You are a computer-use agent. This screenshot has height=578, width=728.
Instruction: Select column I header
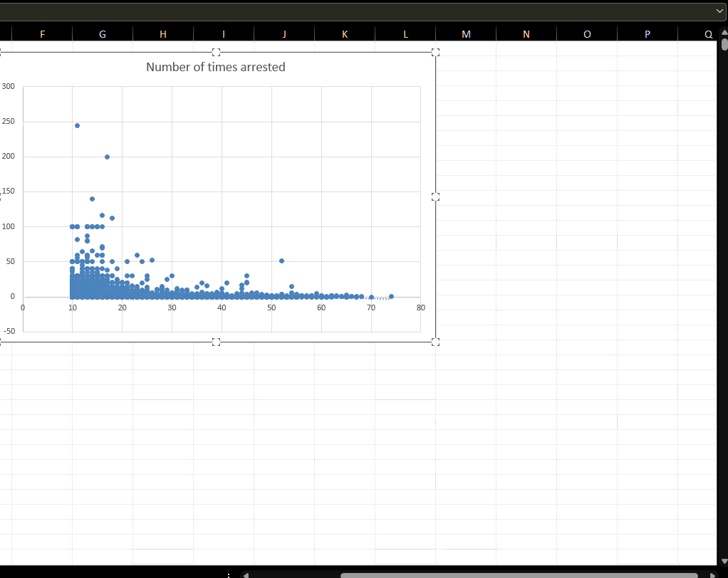point(224,33)
